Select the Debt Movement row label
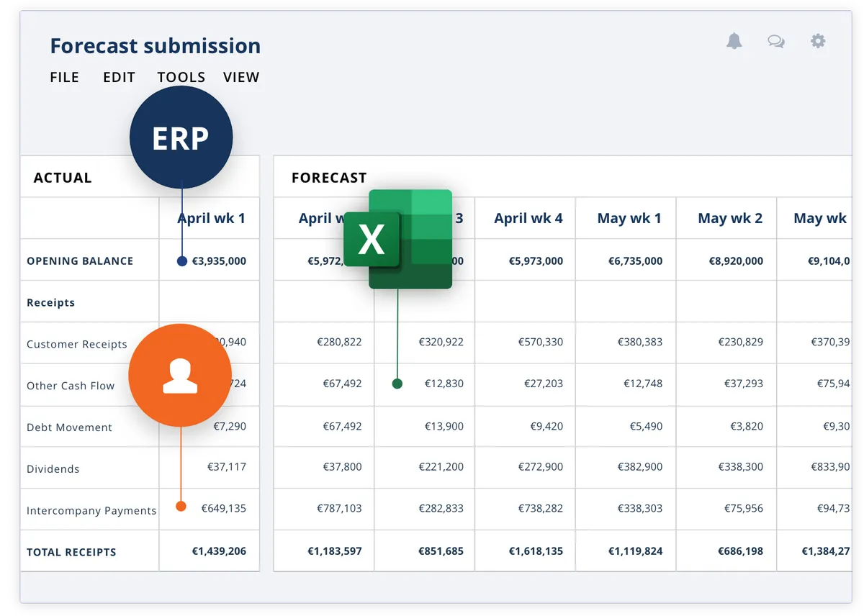Screen dimensions: 864x616 (x=69, y=427)
